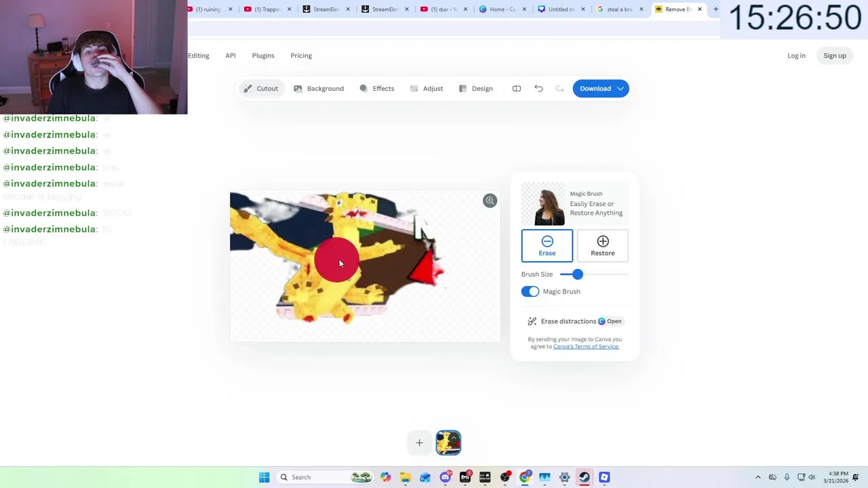Screen dimensions: 868x488
Task: Click the Sign up button
Action: [x=835, y=56]
